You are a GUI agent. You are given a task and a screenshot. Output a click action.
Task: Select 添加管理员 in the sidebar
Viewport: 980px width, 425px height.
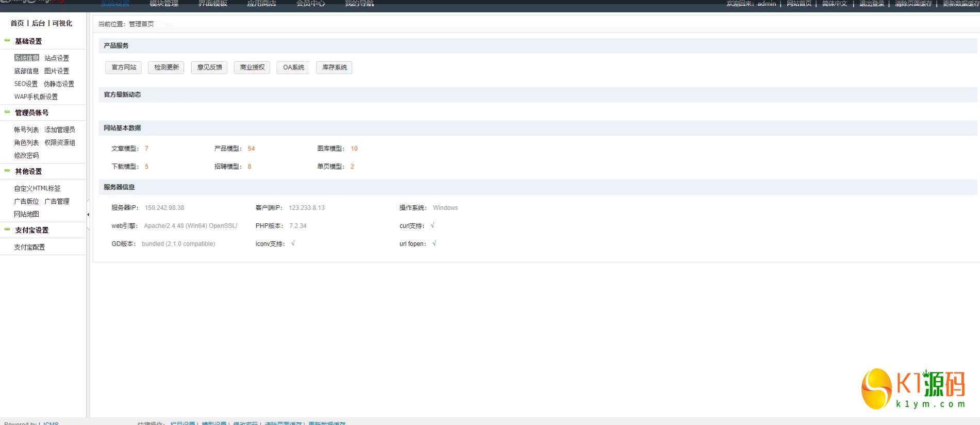(60, 130)
